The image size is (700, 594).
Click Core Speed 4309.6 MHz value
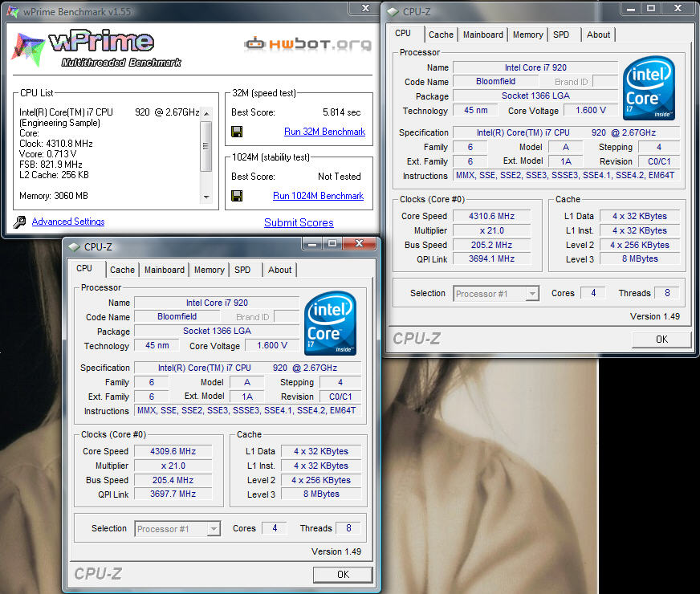(x=173, y=452)
